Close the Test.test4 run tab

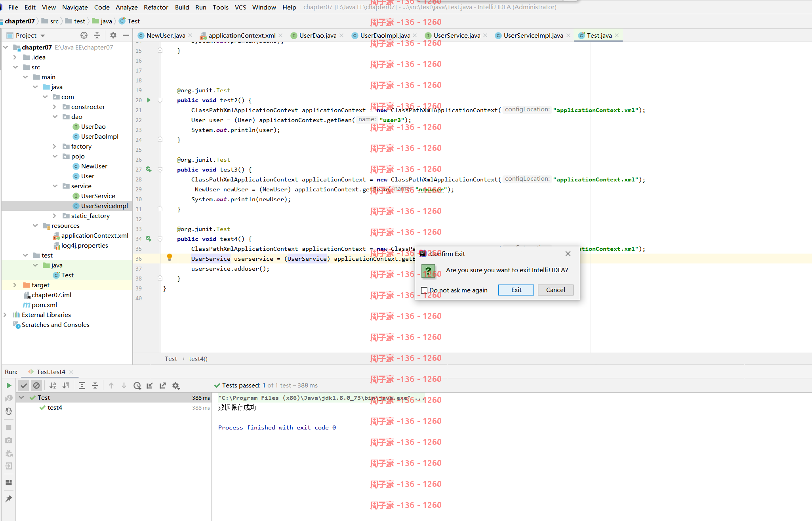tap(71, 372)
